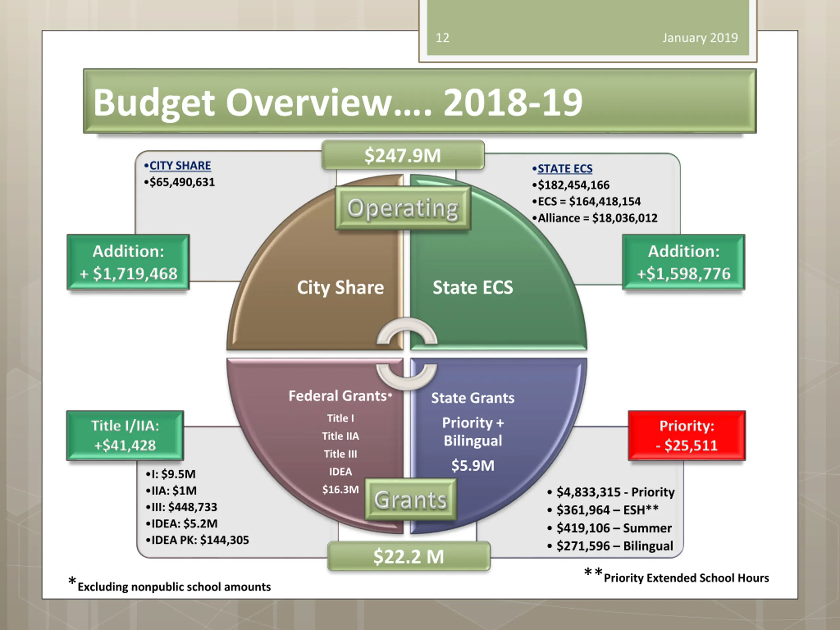
Task: Click the Addition +$1,719,468 box
Action: (128, 262)
